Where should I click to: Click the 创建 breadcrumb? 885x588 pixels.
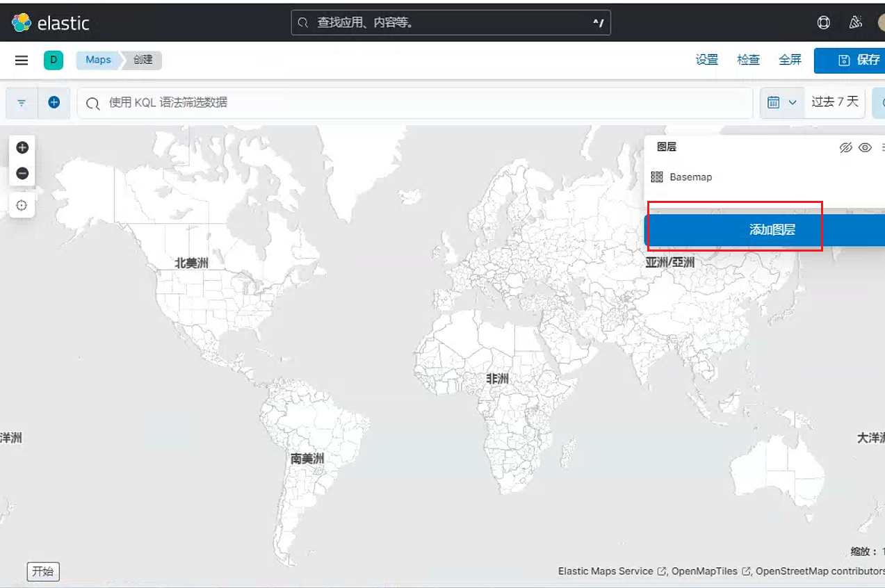pyautogui.click(x=143, y=60)
